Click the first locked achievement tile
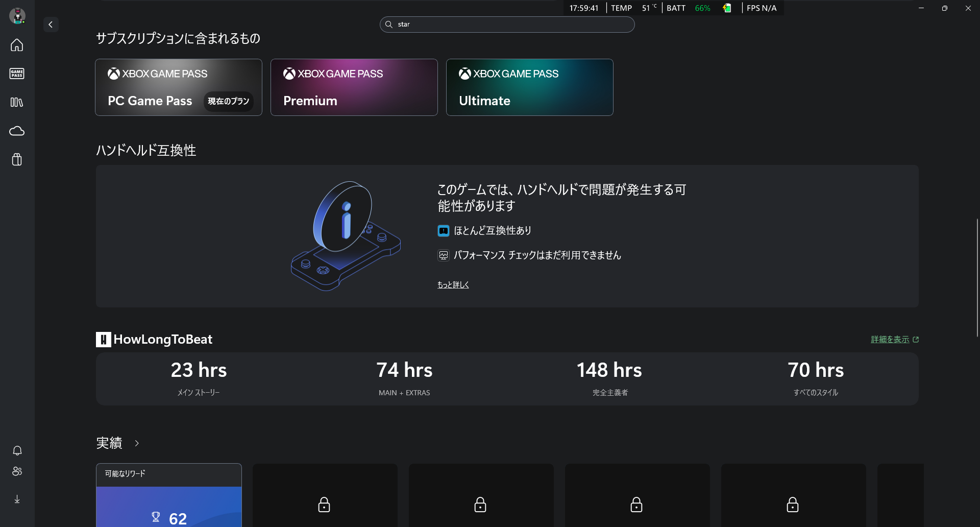The height and width of the screenshot is (527, 980). [325, 495]
